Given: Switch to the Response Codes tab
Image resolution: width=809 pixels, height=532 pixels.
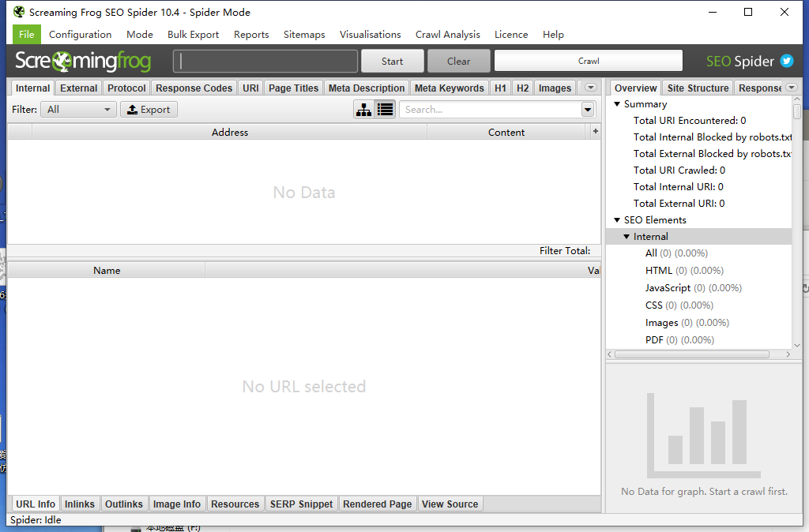Looking at the screenshot, I should [x=194, y=88].
